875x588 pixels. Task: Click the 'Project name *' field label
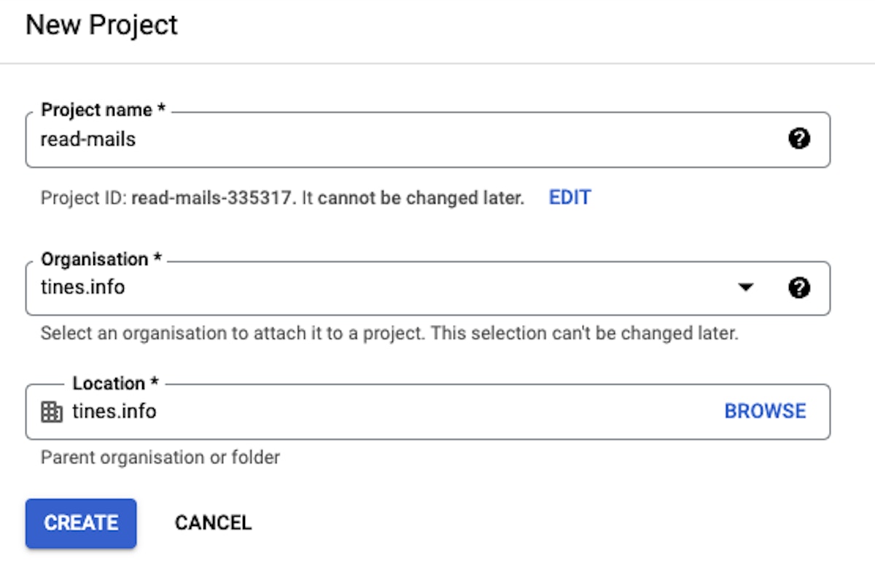coord(103,110)
